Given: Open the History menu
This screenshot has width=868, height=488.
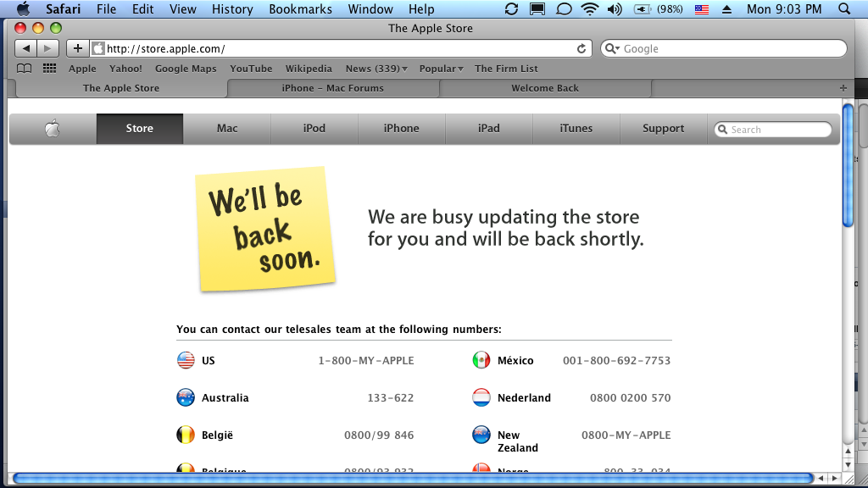Looking at the screenshot, I should pos(232,8).
